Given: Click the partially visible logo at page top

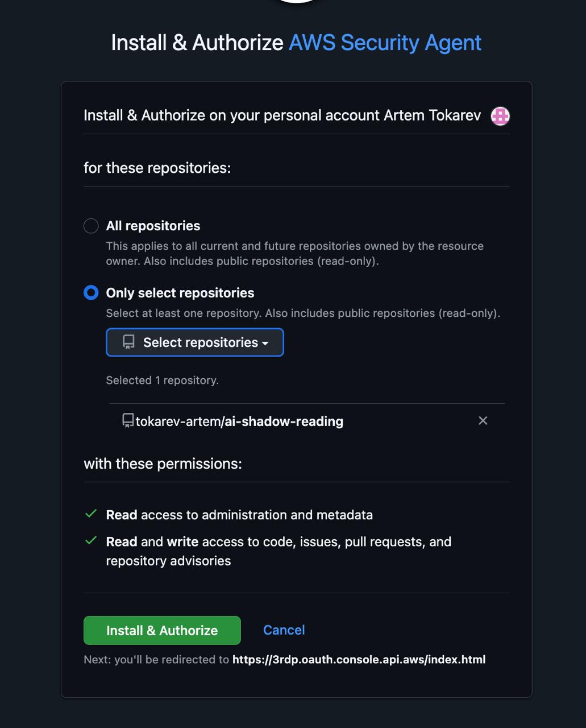Looking at the screenshot, I should [296, 2].
